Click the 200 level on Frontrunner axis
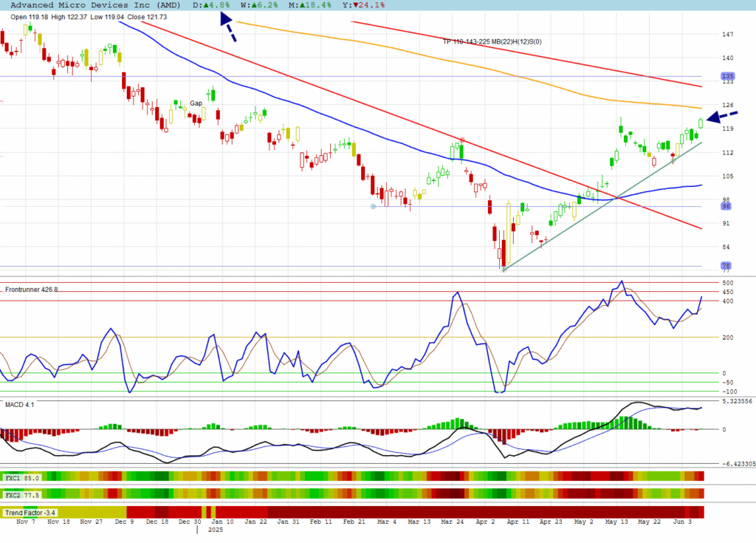This screenshot has width=756, height=543. [728, 338]
